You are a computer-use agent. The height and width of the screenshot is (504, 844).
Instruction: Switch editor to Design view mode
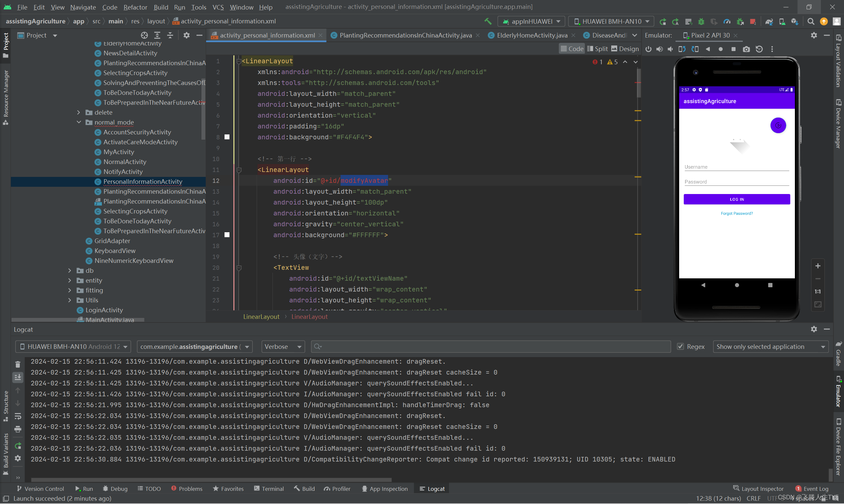point(625,49)
